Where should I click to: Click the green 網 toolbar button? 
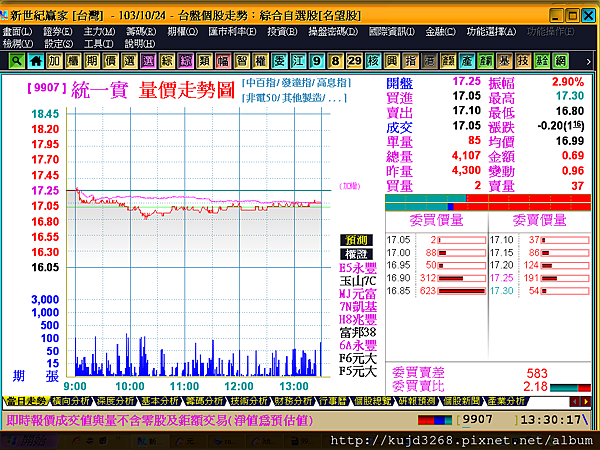[561, 61]
